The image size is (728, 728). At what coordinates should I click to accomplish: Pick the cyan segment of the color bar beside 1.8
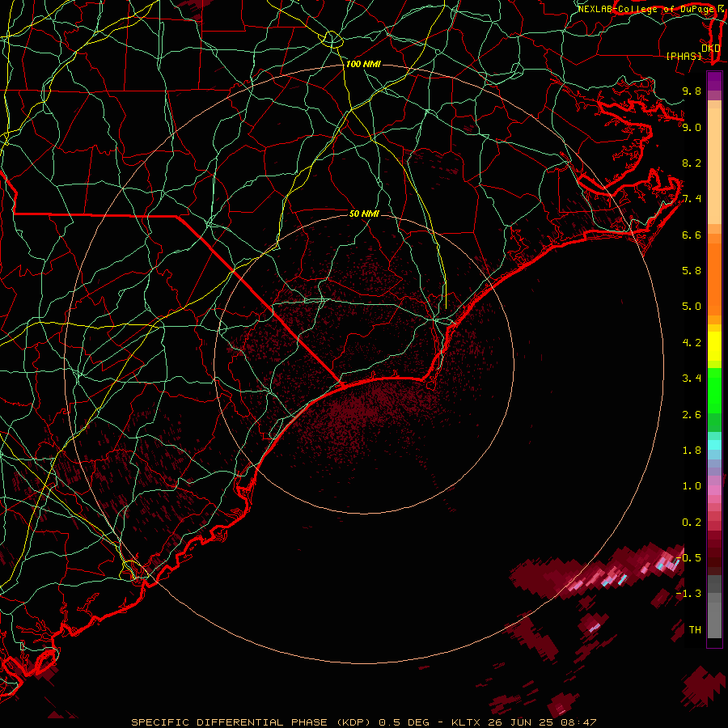(x=714, y=445)
